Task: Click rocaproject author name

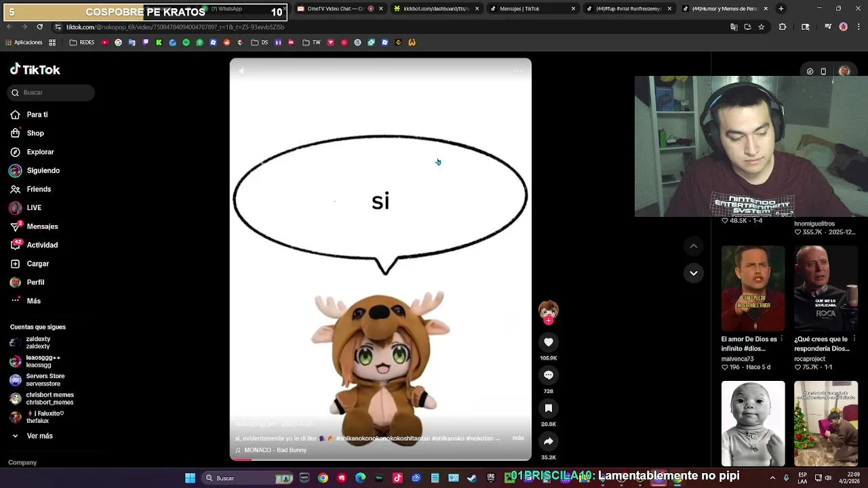Action: click(810, 359)
